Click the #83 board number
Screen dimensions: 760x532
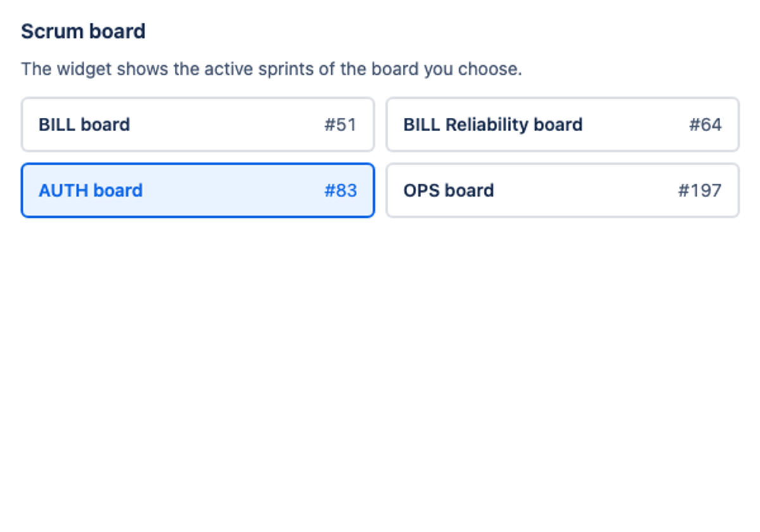341,191
